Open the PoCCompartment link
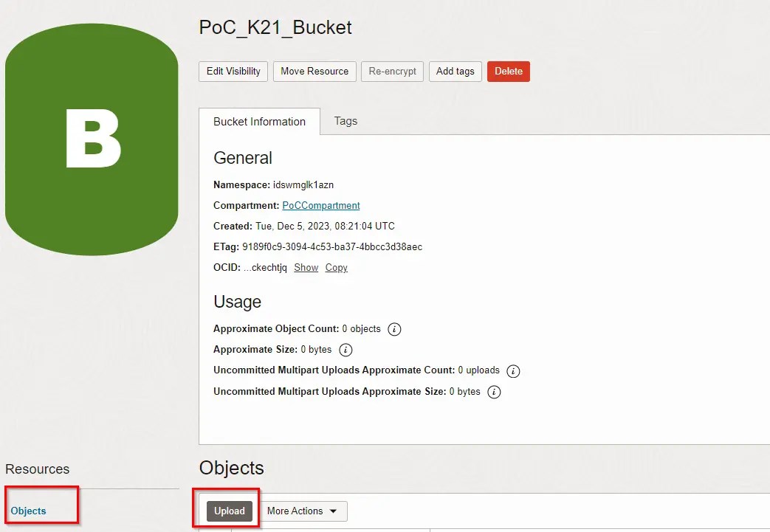Viewport: 770px width, 532px height. point(320,205)
